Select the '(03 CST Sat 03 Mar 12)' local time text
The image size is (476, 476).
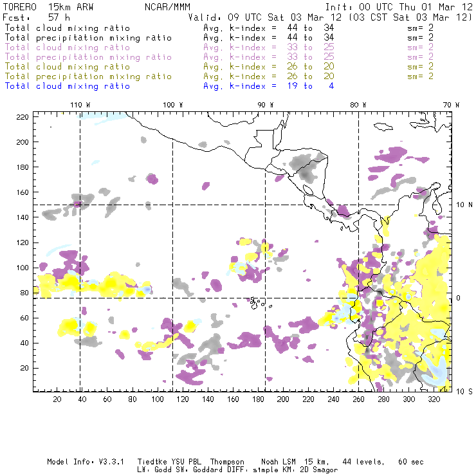tap(410, 17)
